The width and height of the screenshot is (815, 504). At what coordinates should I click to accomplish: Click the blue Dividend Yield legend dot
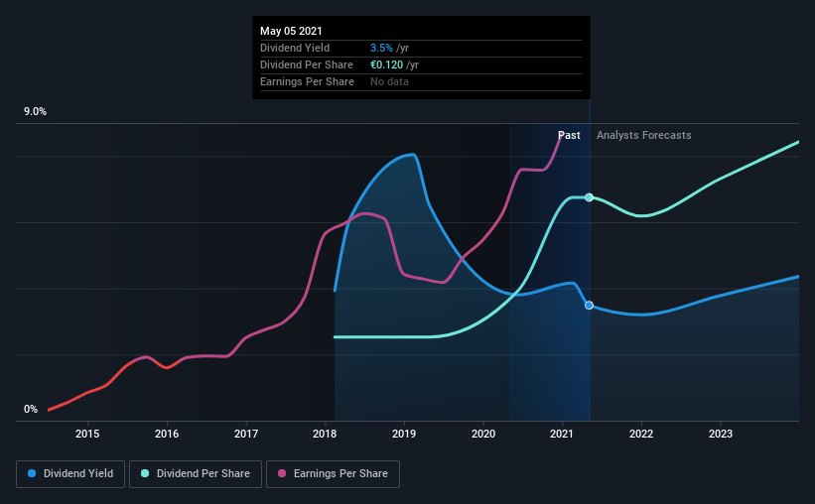tap(32, 473)
